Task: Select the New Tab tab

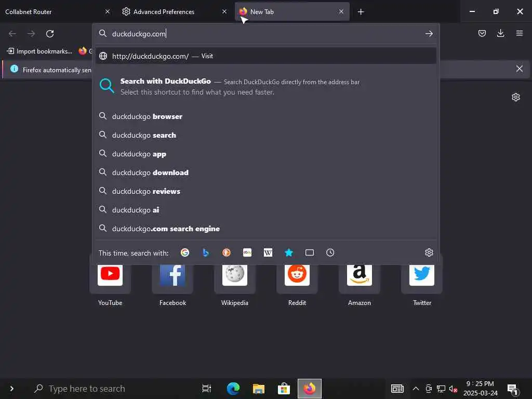Action: [292, 11]
